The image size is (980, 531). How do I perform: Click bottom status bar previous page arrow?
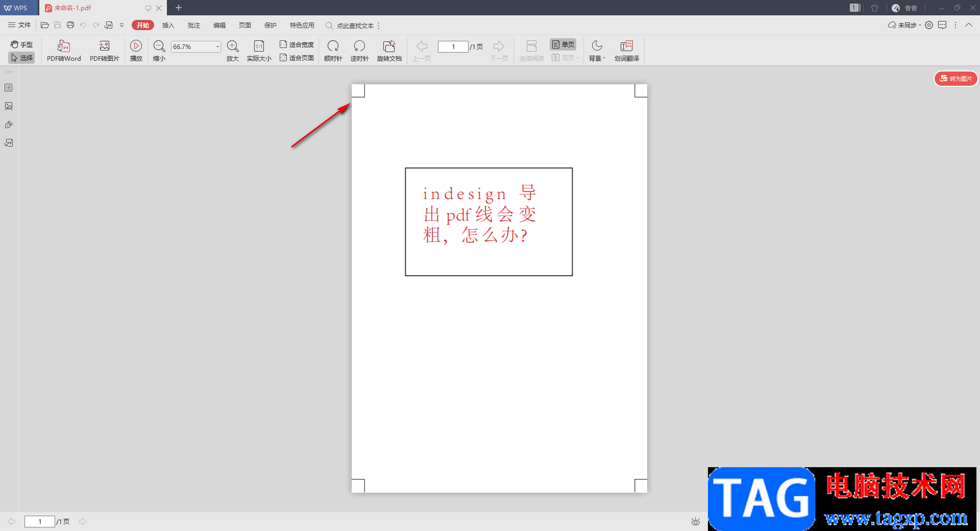(x=11, y=521)
